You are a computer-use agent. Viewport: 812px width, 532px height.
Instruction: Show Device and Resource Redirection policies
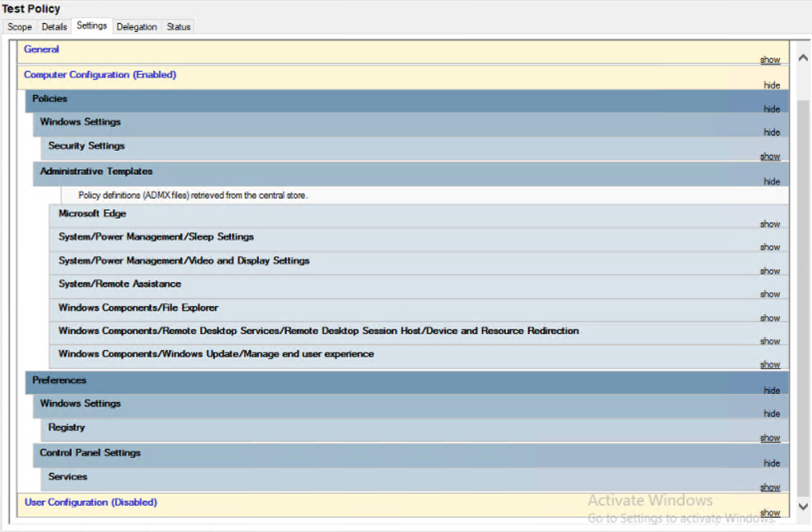[769, 341]
